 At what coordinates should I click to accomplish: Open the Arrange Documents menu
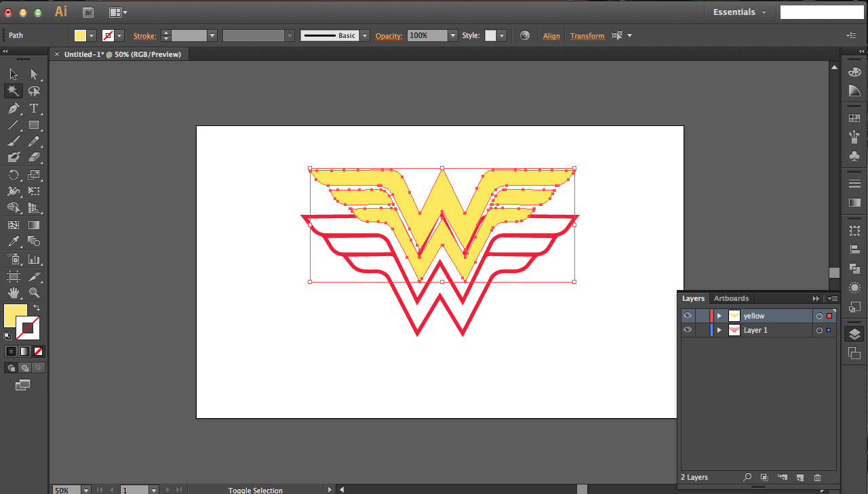click(x=117, y=12)
